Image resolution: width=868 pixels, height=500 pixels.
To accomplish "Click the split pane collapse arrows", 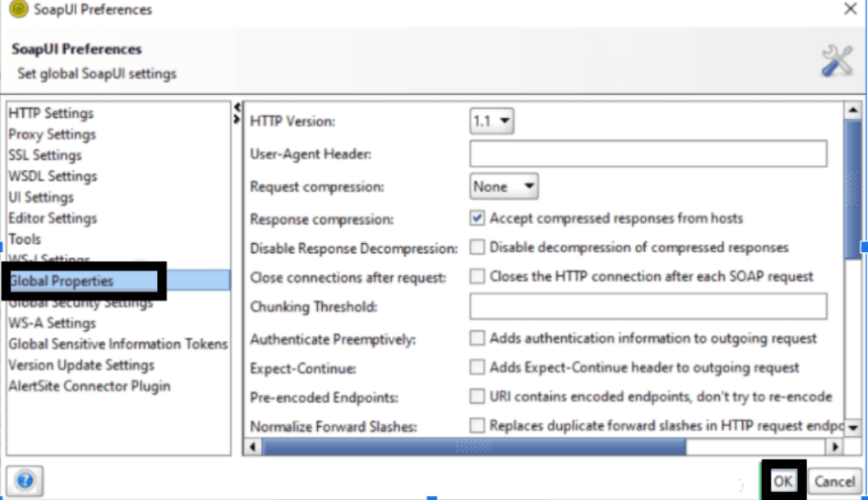I will pos(238,112).
